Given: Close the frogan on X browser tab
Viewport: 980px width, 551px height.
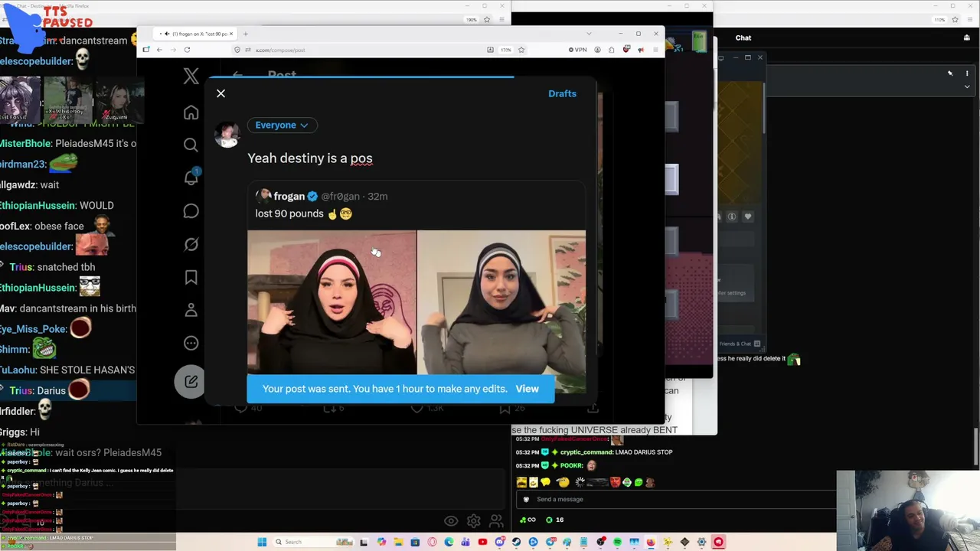Looking at the screenshot, I should click(231, 34).
